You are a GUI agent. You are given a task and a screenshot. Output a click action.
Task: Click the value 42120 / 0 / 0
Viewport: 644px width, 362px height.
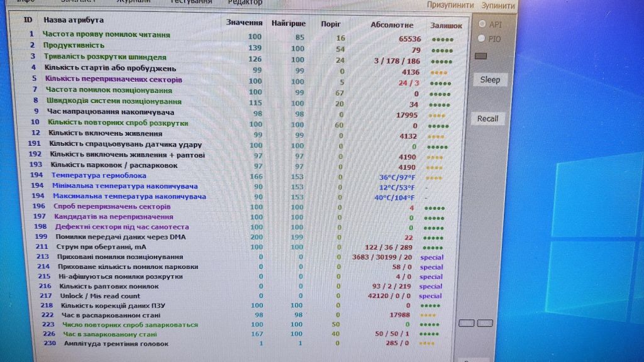389,296
